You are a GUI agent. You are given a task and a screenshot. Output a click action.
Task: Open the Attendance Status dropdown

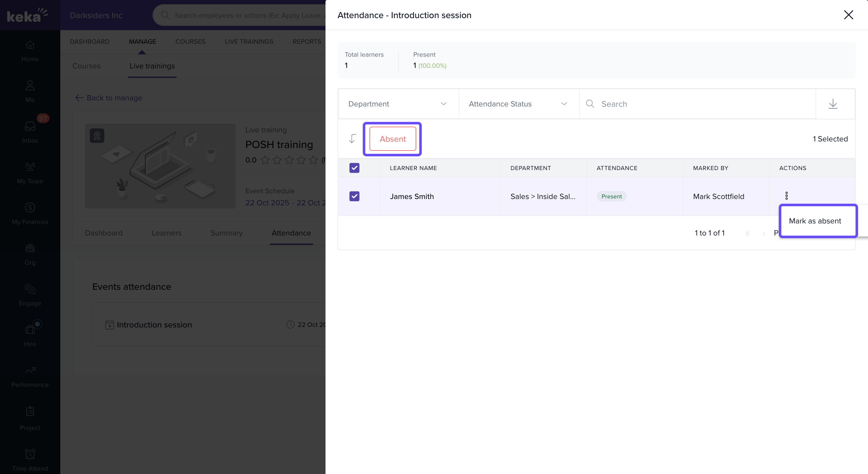pyautogui.click(x=518, y=104)
